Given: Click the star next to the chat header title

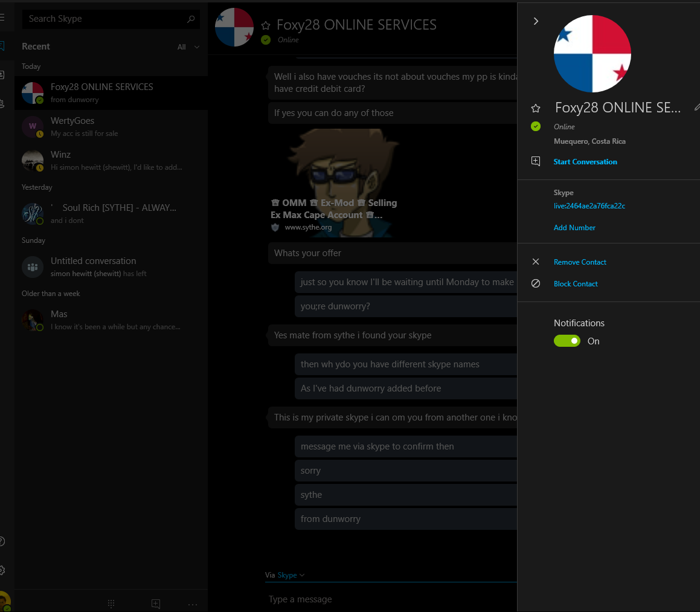Looking at the screenshot, I should [266, 25].
